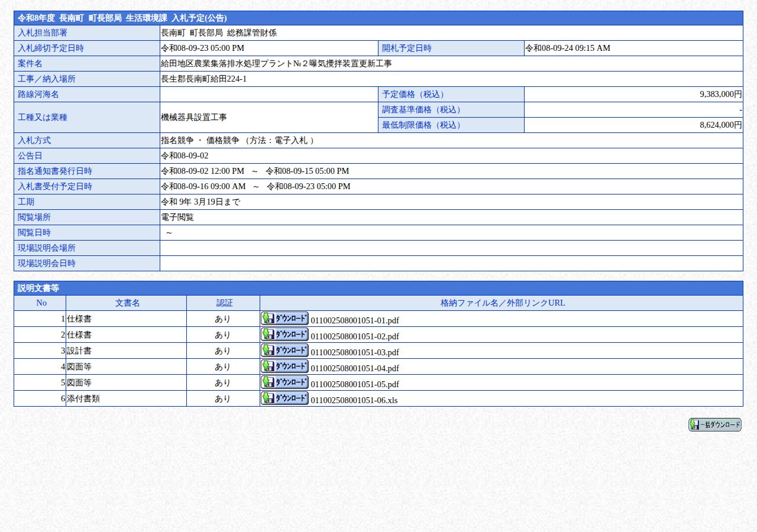Select filename 011002508001051-06.xls text
This screenshot has height=532, width=757.
pyautogui.click(x=354, y=400)
